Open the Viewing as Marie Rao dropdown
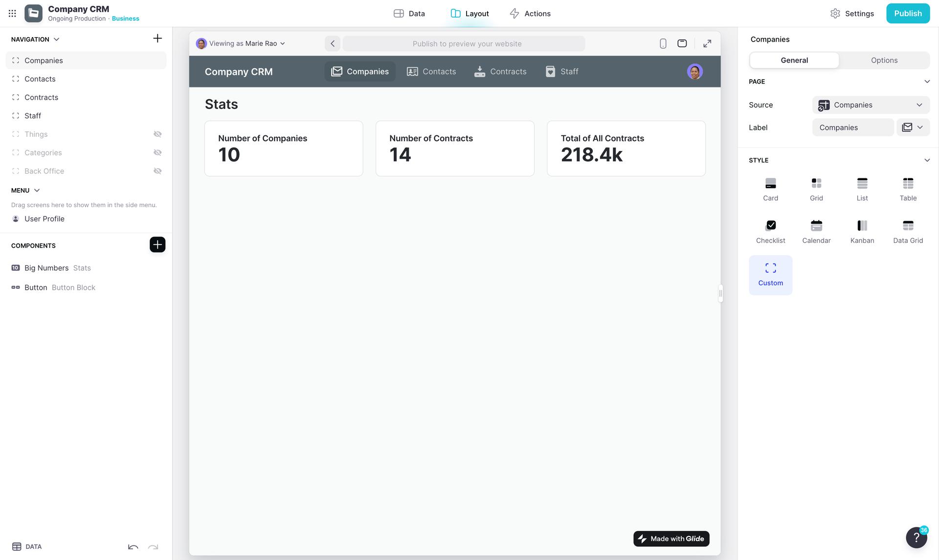The image size is (939, 560). [241, 43]
